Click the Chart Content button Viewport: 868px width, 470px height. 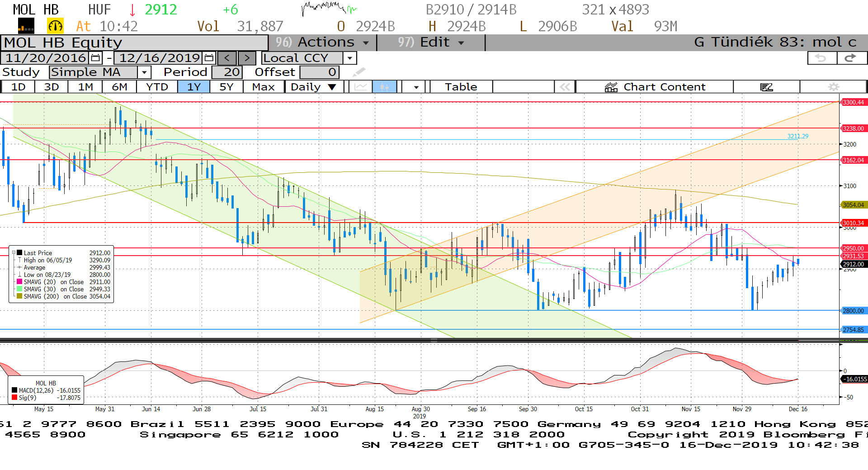point(655,87)
